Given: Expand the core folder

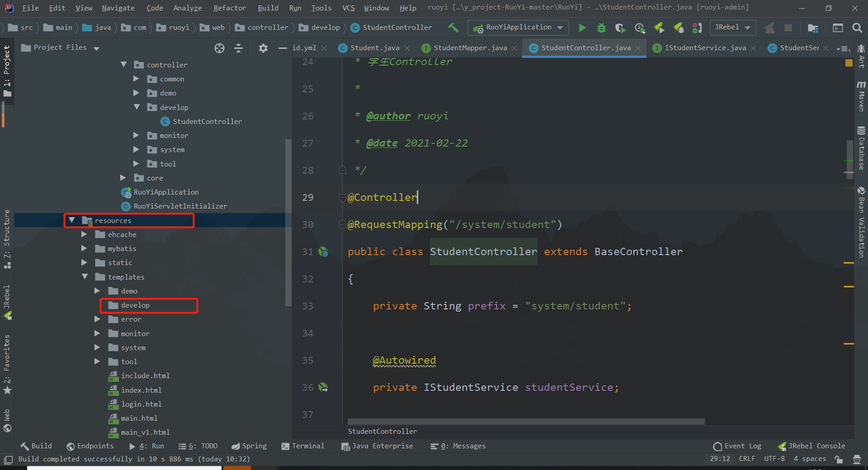Looking at the screenshot, I should click(x=123, y=178).
